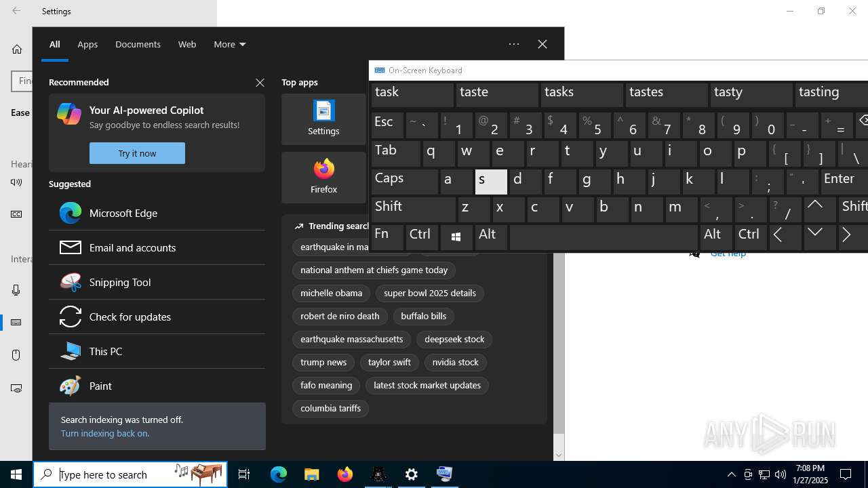Click the taskbar clock showing 7:08 PM
Image resolution: width=868 pixels, height=488 pixels.
click(x=810, y=474)
